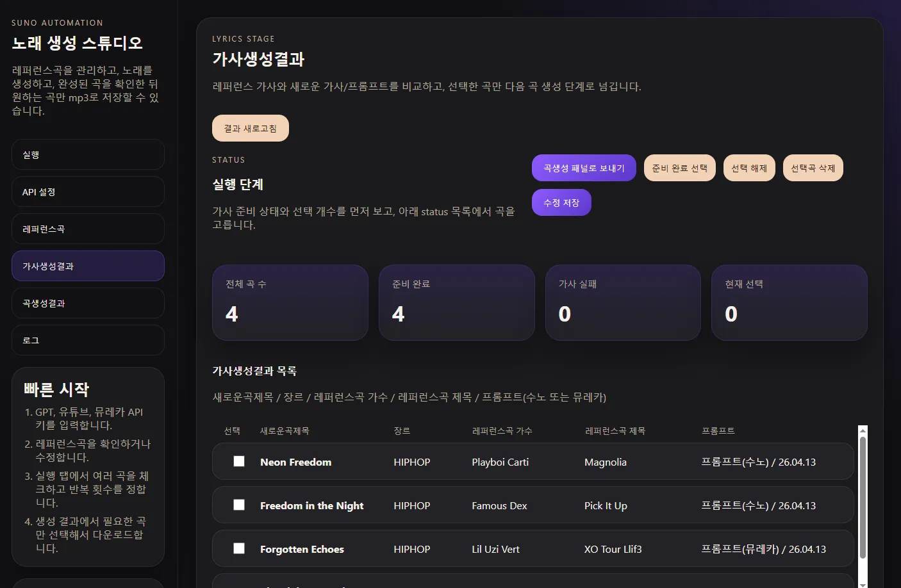
Task: Click the 준비 완료 선택 button
Action: click(x=679, y=168)
